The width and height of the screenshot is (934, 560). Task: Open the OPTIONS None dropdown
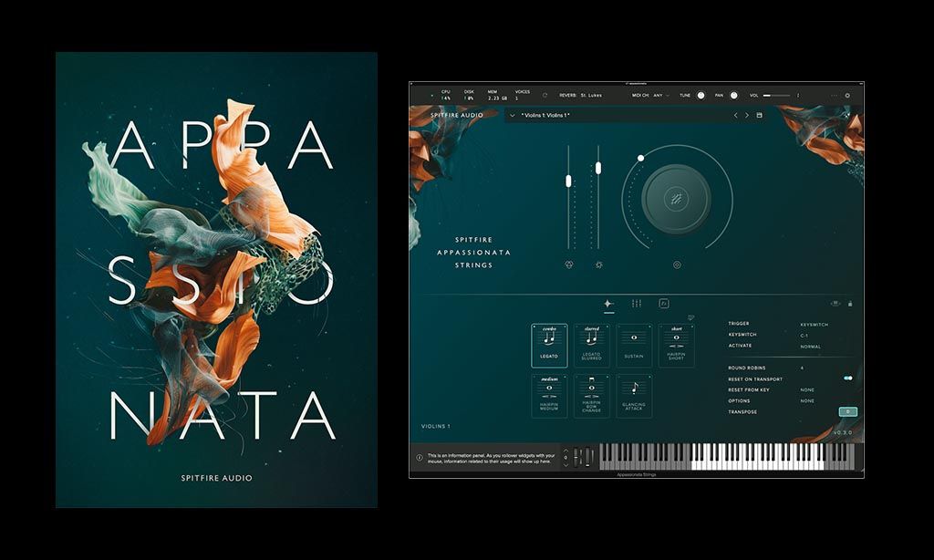tap(807, 401)
